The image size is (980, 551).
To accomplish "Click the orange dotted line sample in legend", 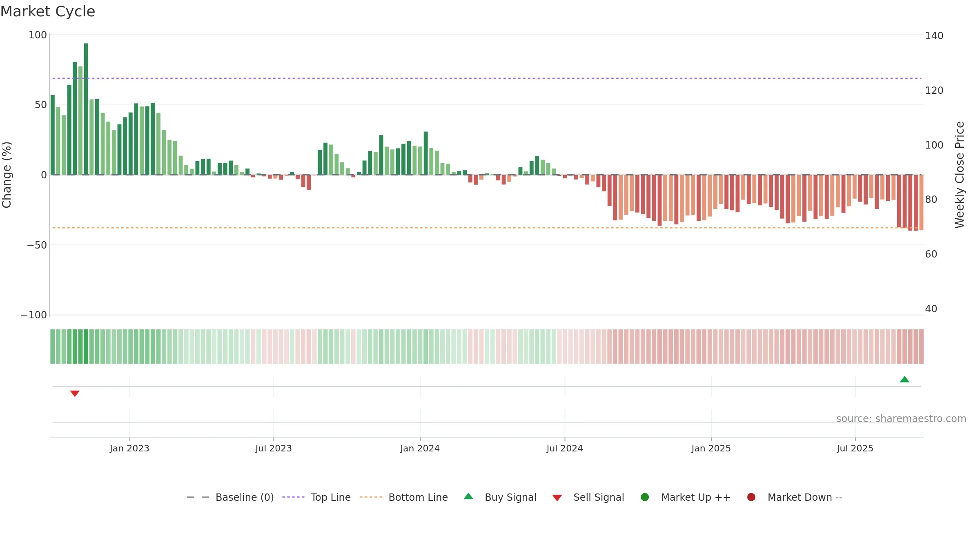I will pyautogui.click(x=371, y=497).
